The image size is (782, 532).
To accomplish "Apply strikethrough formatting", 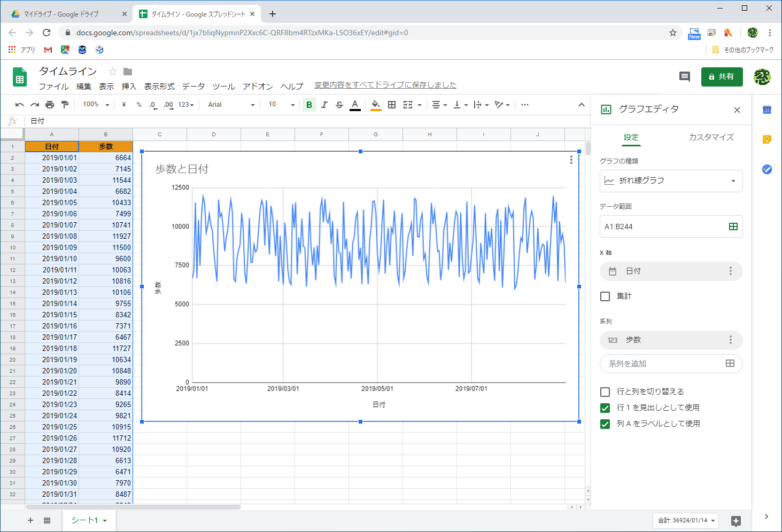I will (339, 105).
